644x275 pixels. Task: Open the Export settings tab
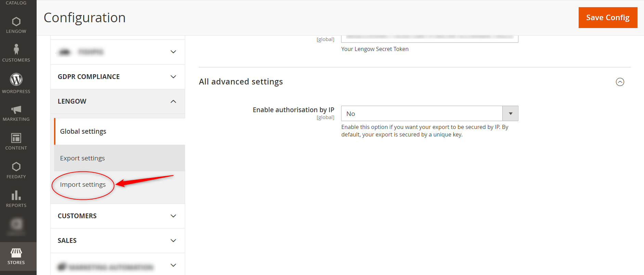[x=82, y=158]
